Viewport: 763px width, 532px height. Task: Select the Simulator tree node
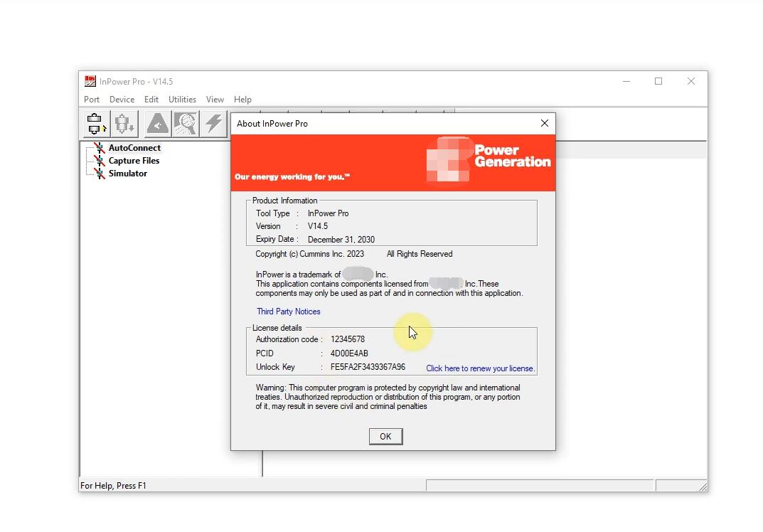pyautogui.click(x=127, y=174)
